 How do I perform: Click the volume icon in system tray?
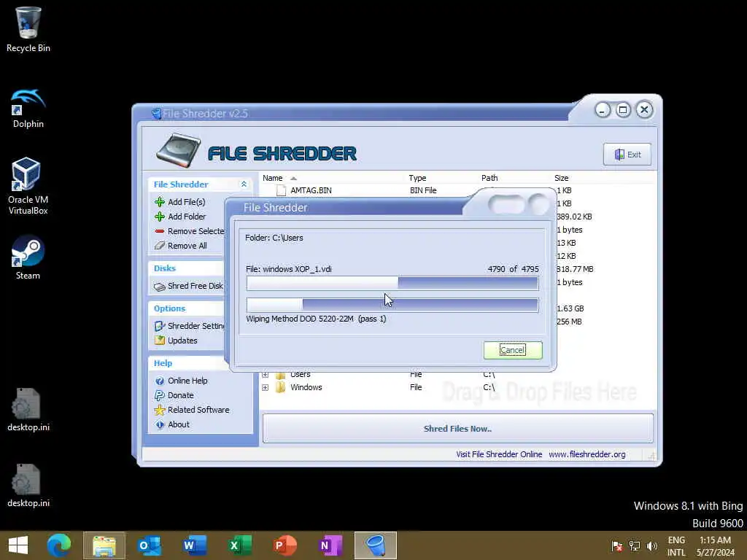[x=651, y=546]
